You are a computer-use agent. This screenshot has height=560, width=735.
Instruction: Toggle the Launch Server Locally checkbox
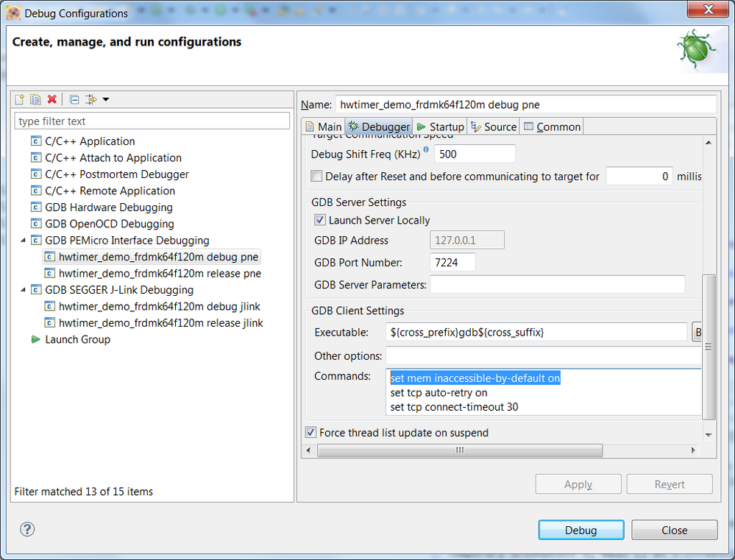tap(319, 220)
